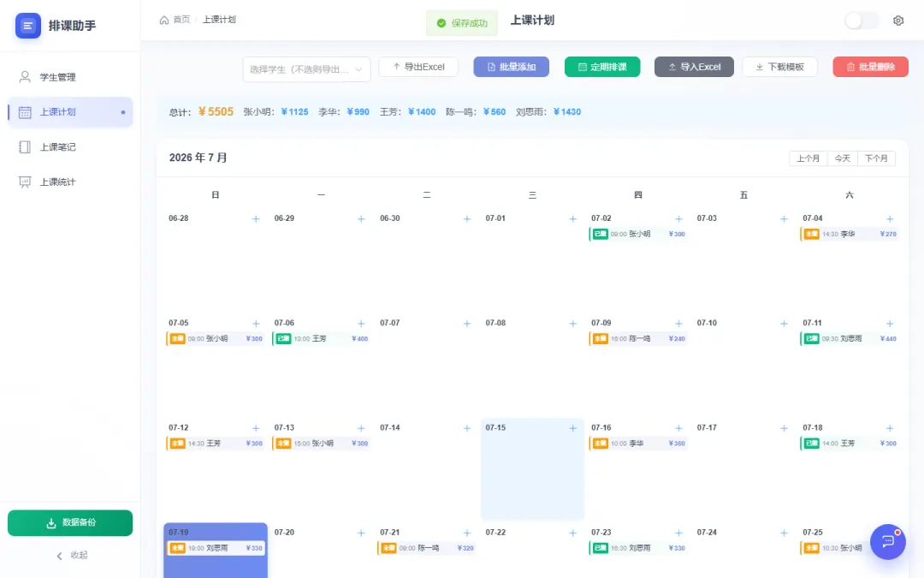Toggle the switch beside the settings gear
Viewport: 924px width, 578px height.
pos(862,21)
